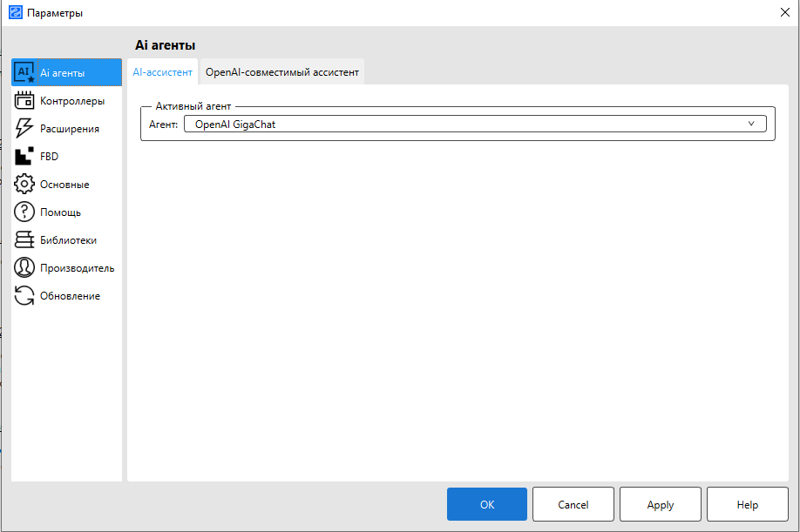Click the Apply button
This screenshot has height=532, width=800.
[x=661, y=504]
